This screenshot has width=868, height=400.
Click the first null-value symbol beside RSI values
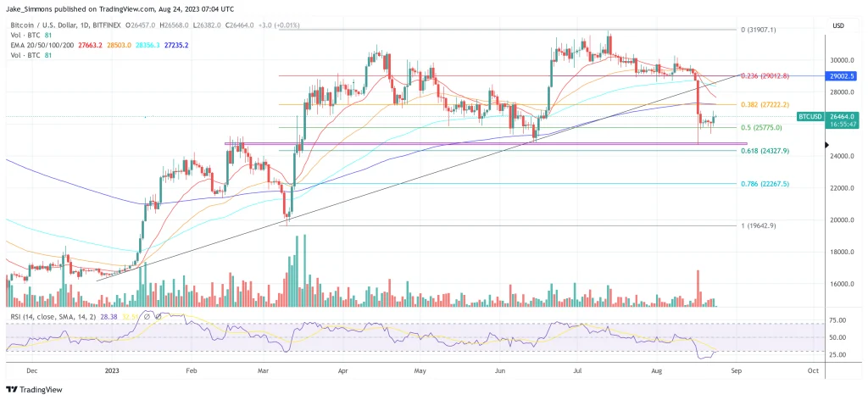(145, 317)
